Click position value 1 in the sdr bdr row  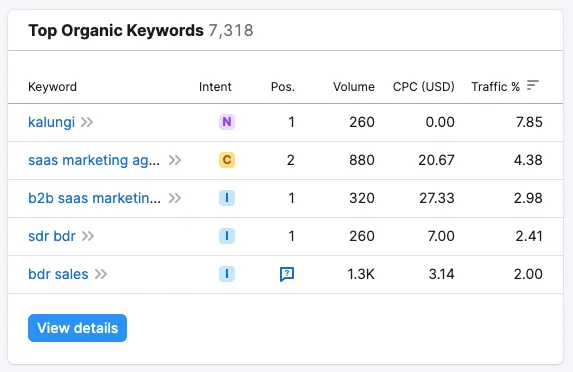click(x=291, y=236)
